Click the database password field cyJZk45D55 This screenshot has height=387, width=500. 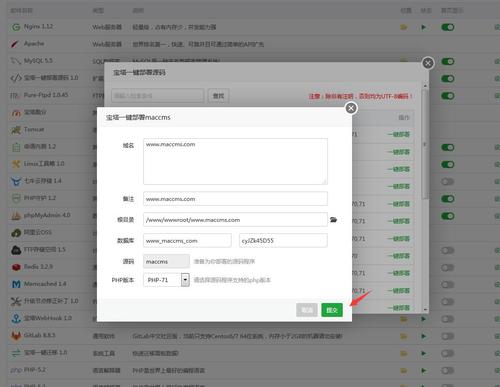(283, 240)
